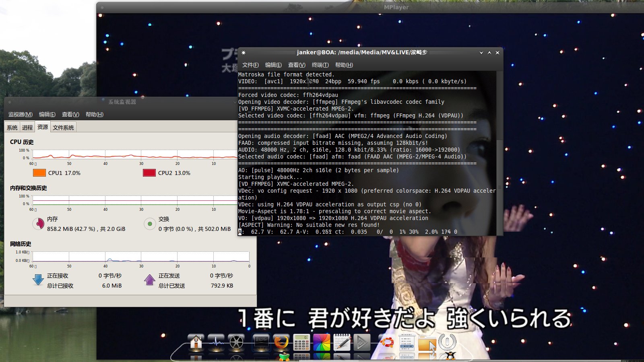
Task: Click the swap pie chart icon
Action: pos(150,223)
